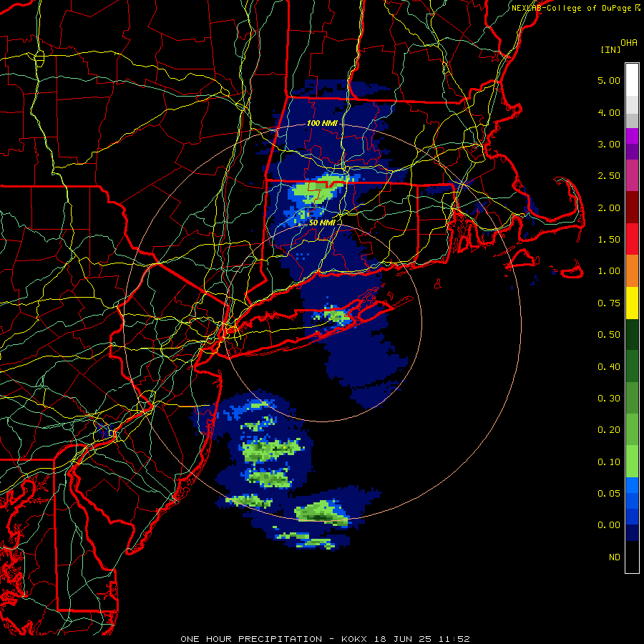Click the 0.00 legend label
Screen dimensions: 644x644
click(x=609, y=525)
